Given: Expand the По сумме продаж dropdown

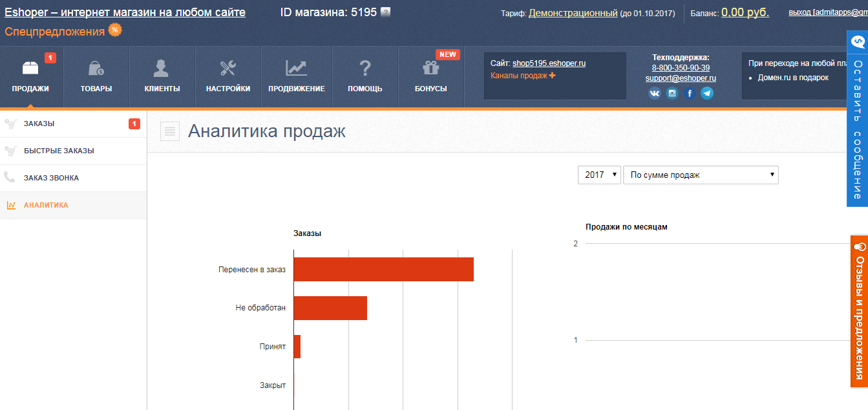Looking at the screenshot, I should 701,175.
